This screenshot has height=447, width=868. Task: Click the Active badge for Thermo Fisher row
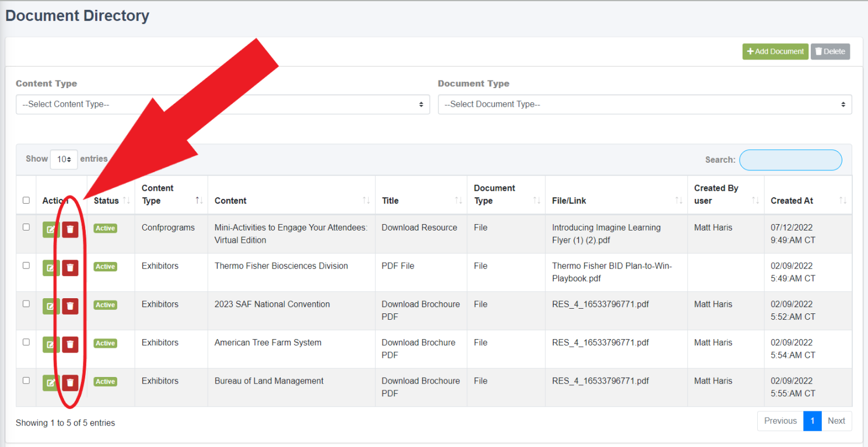tap(106, 267)
